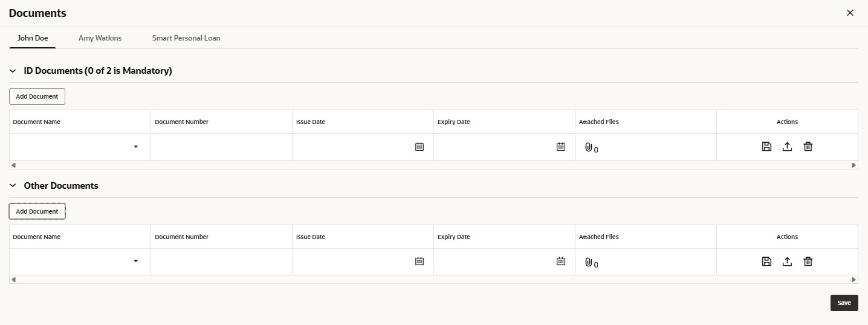The image size is (868, 325).
Task: Open Expiry Date calendar in ID Documents
Action: point(561,146)
